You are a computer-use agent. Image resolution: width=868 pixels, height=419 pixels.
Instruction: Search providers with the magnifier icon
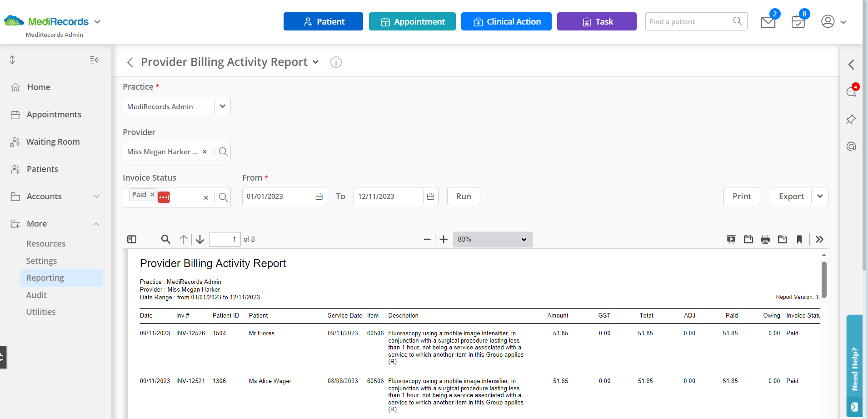[223, 152]
